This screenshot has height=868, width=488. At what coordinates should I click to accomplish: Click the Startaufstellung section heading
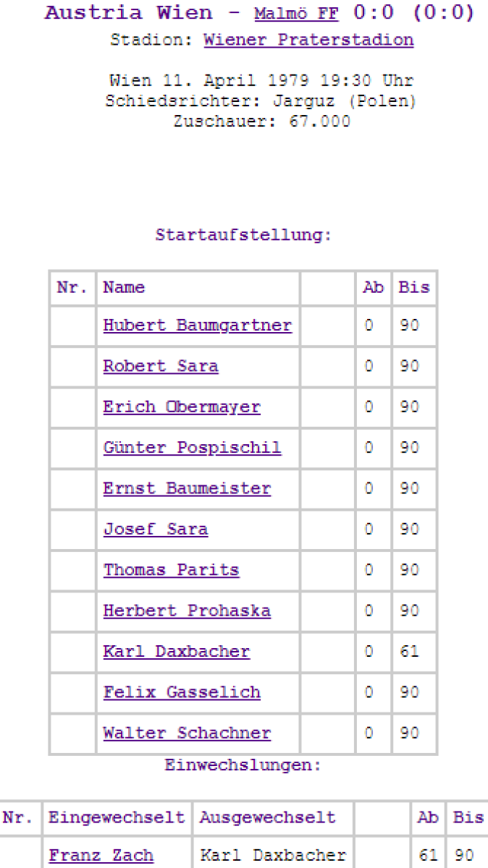coord(243,235)
